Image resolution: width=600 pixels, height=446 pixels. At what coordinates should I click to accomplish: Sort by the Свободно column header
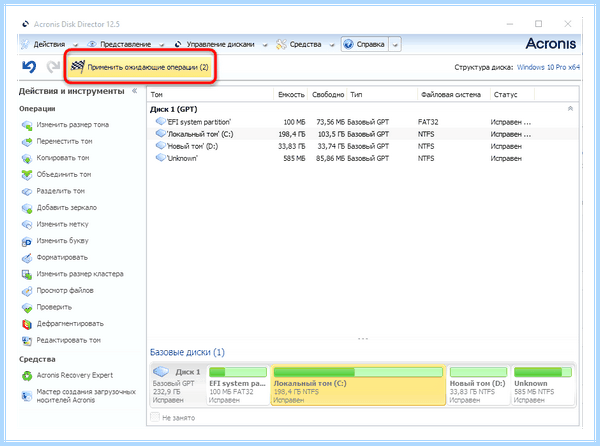328,94
